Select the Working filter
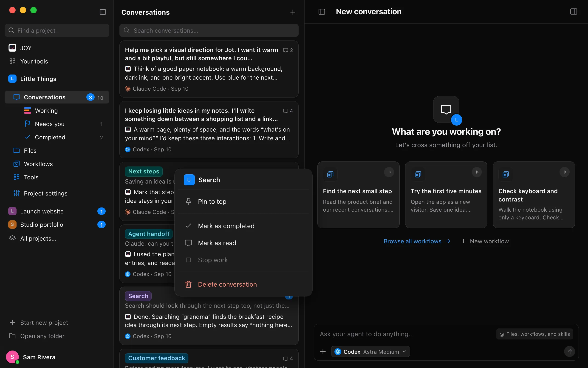This screenshot has height=368, width=588. 57,110
